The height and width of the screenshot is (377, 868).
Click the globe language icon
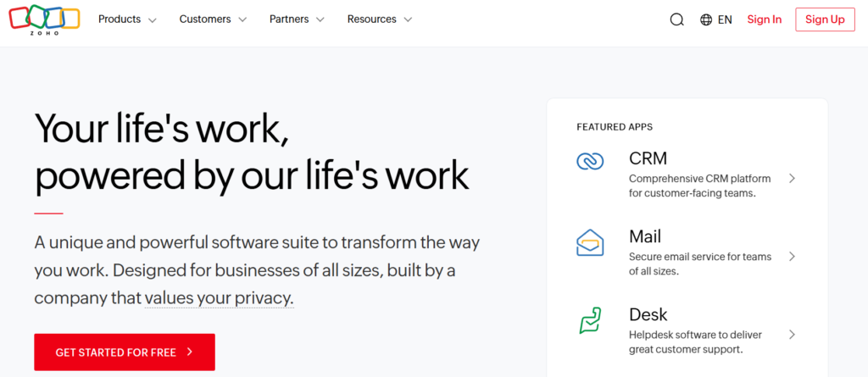[706, 20]
